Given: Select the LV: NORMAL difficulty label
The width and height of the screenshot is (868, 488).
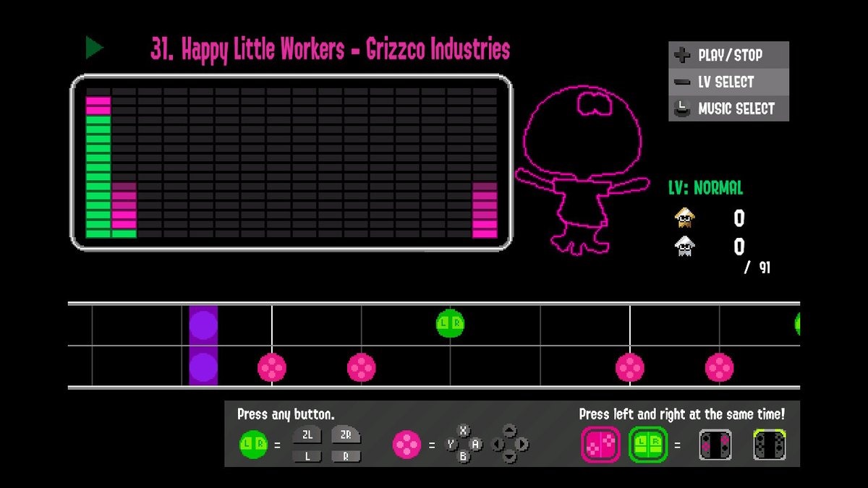Looking at the screenshot, I should point(705,189).
